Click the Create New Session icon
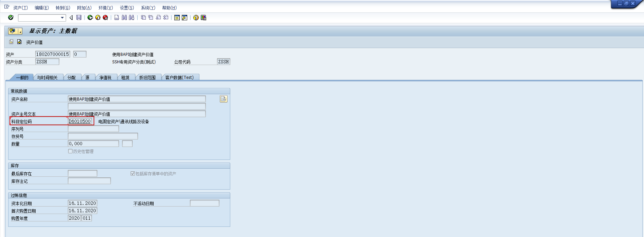 tap(177, 18)
